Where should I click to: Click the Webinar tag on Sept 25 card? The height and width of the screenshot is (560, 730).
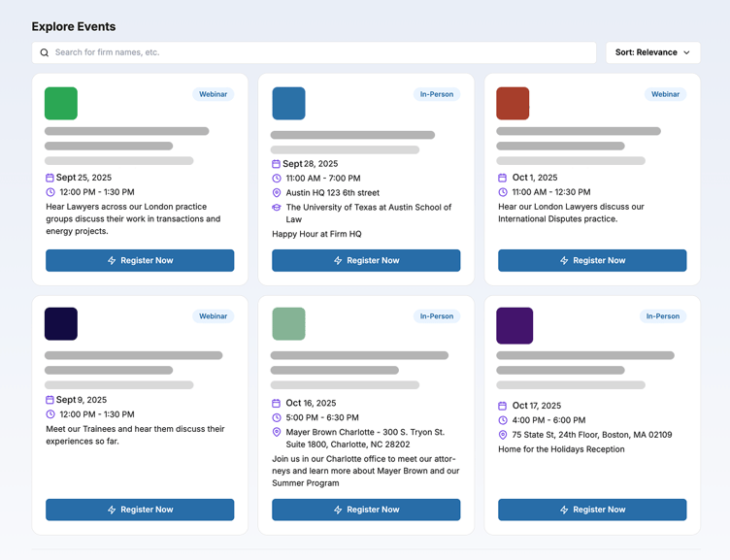click(213, 94)
